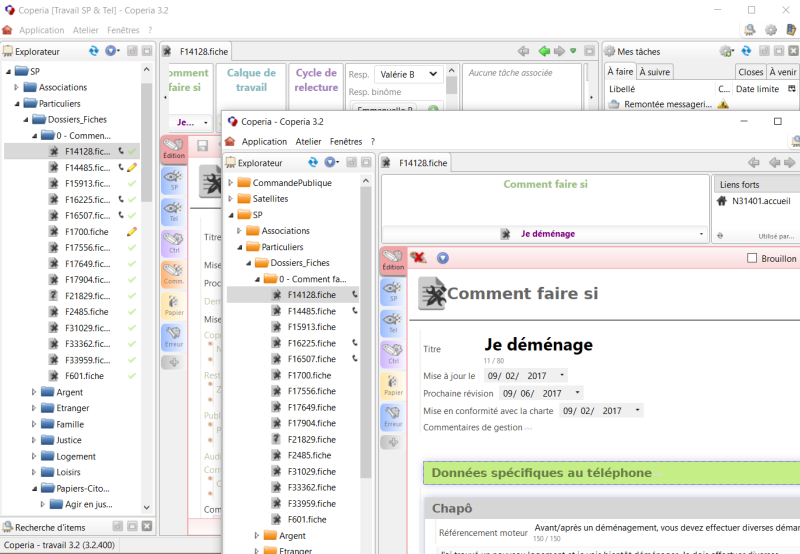Expand the CommandePublique folder in front explorer
The width and height of the screenshot is (800, 554).
pyautogui.click(x=231, y=183)
